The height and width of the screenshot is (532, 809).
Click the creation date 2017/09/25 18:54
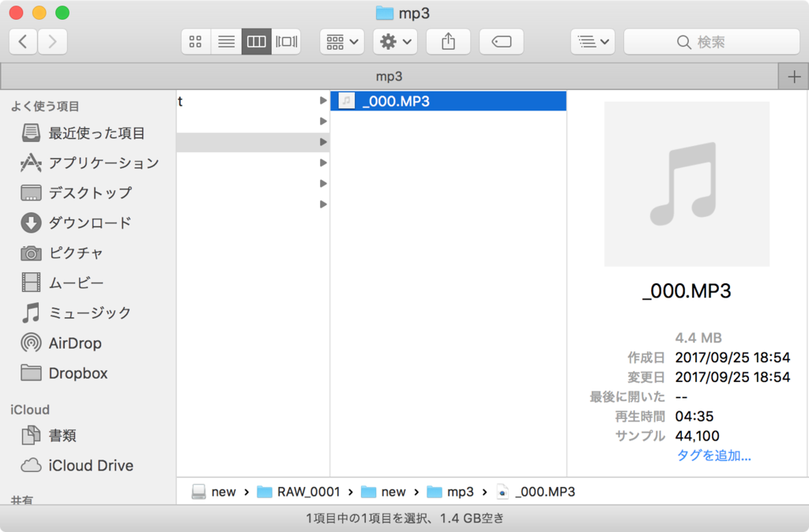click(732, 358)
